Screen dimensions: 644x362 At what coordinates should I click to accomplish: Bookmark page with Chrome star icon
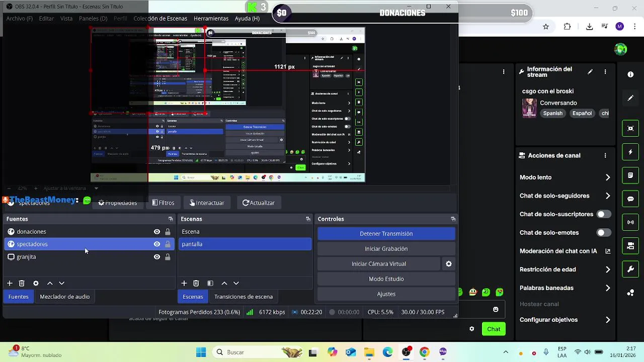click(x=546, y=27)
